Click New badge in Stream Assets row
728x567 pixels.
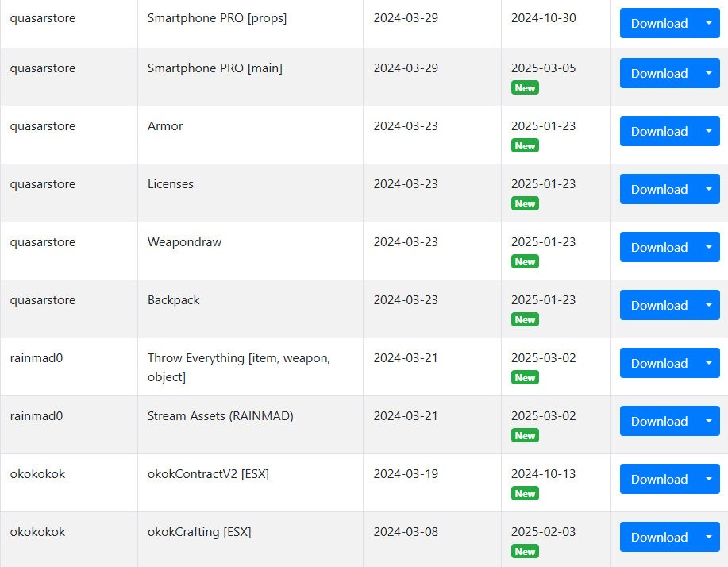point(525,436)
